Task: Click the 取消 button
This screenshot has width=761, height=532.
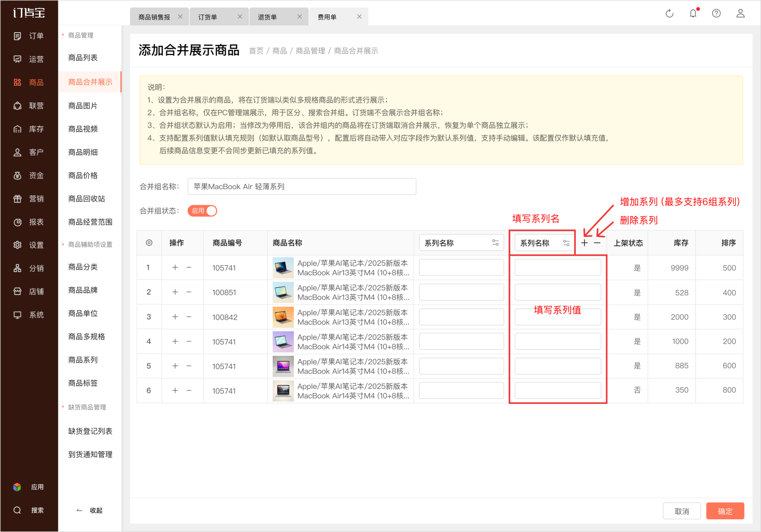Action: click(x=682, y=511)
